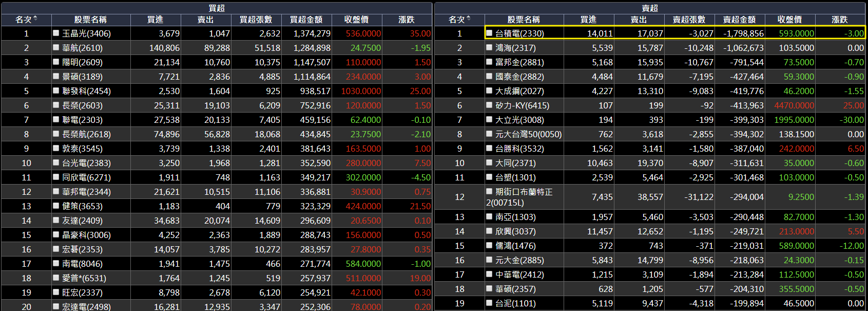Toggle sort arrows beside 名次 in 買超 table
The height and width of the screenshot is (311, 868).
point(35,19)
